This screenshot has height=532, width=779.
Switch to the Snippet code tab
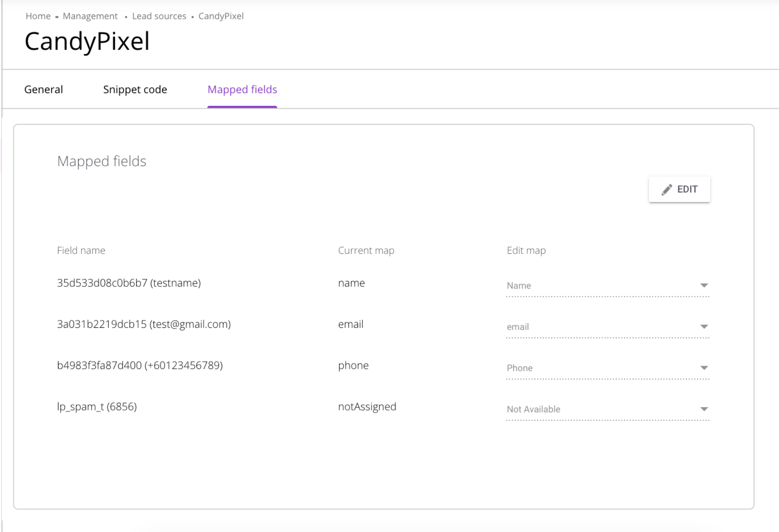[135, 90]
